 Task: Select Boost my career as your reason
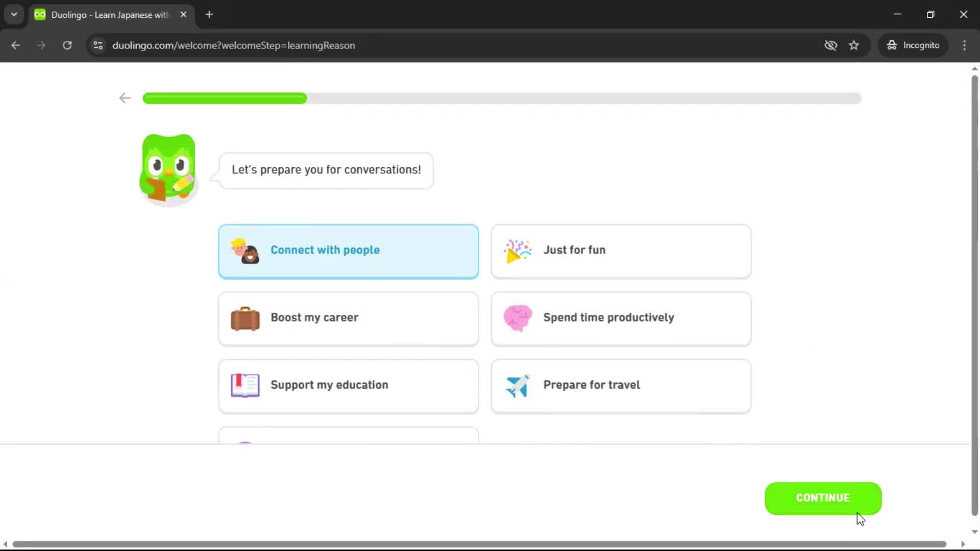[349, 318]
